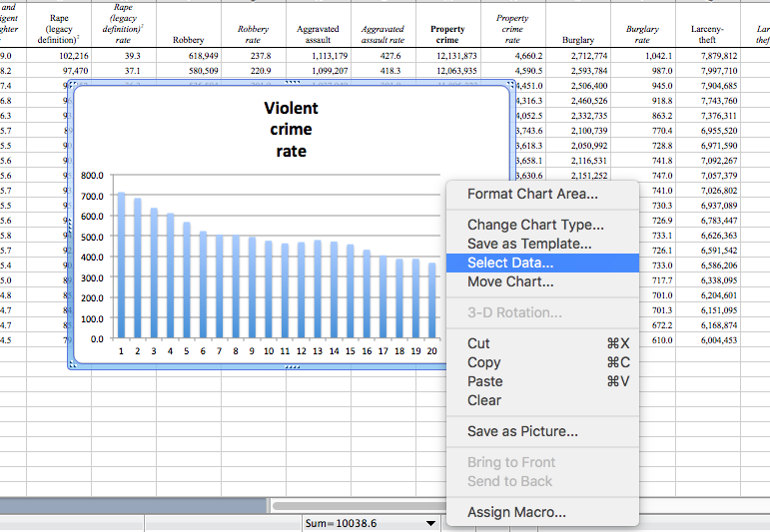Viewport: 770px width, 532px height.
Task: Click the horizontal scrollbar at the bottom
Action: 360,506
